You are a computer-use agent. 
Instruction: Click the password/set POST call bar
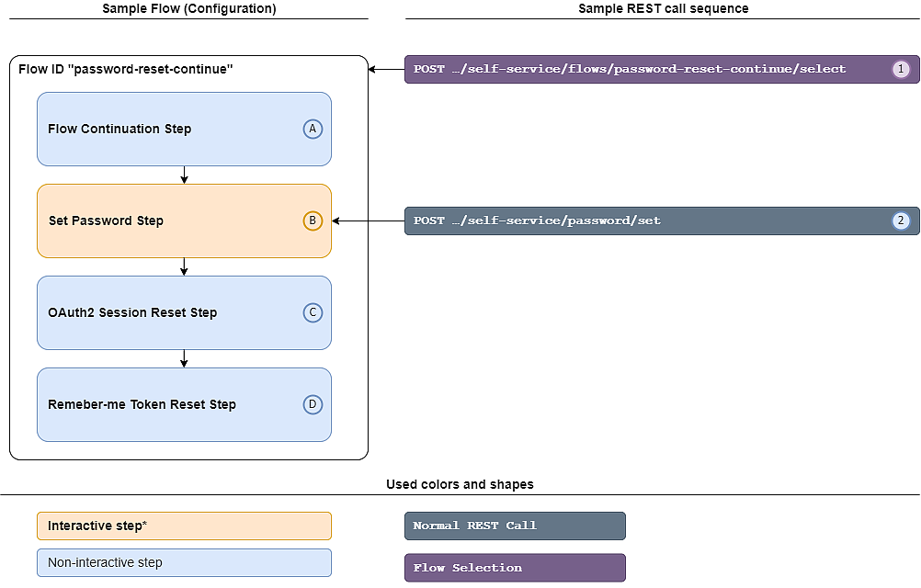pos(643,220)
